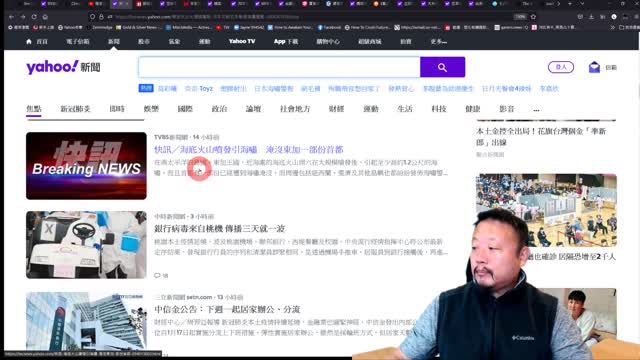Open sidebar story 本土金控全出局
This screenshot has height=360, width=640.
(541, 137)
